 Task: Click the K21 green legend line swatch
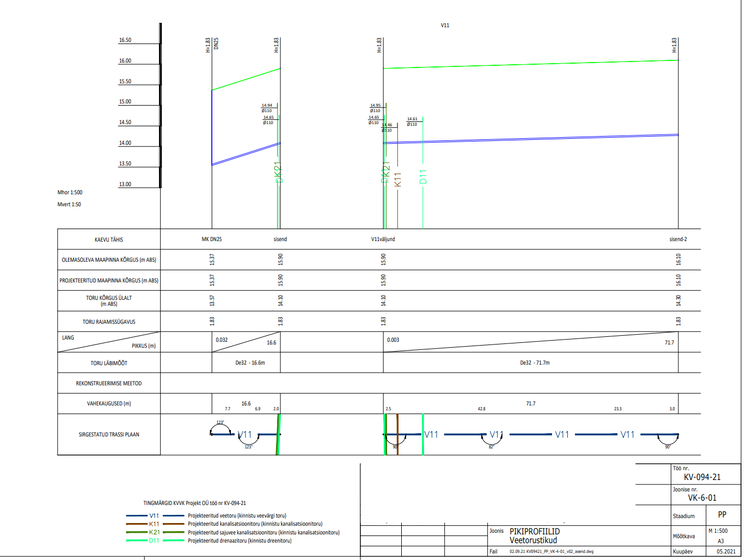click(137, 532)
